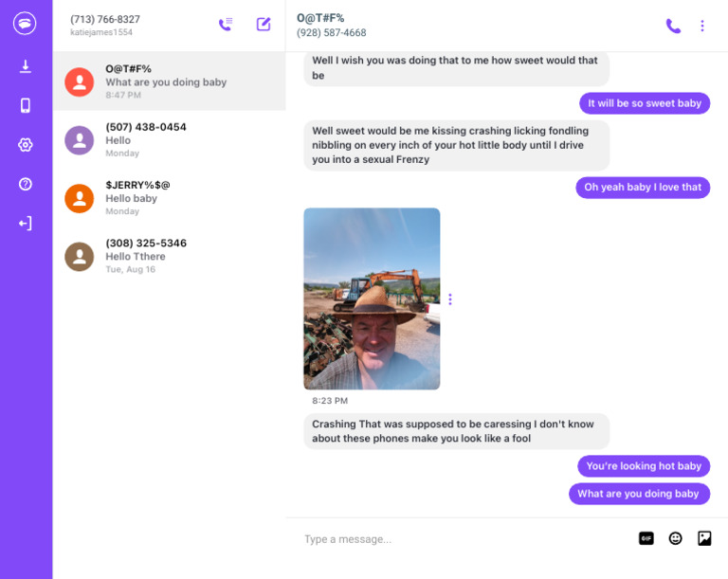Open the dial pad call icon
728x579 pixels.
pyautogui.click(x=226, y=25)
